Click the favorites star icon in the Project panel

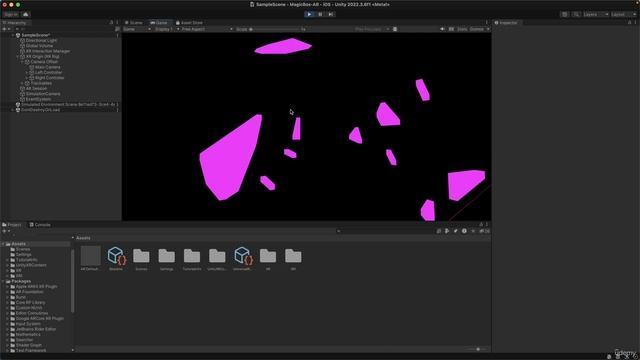click(473, 231)
